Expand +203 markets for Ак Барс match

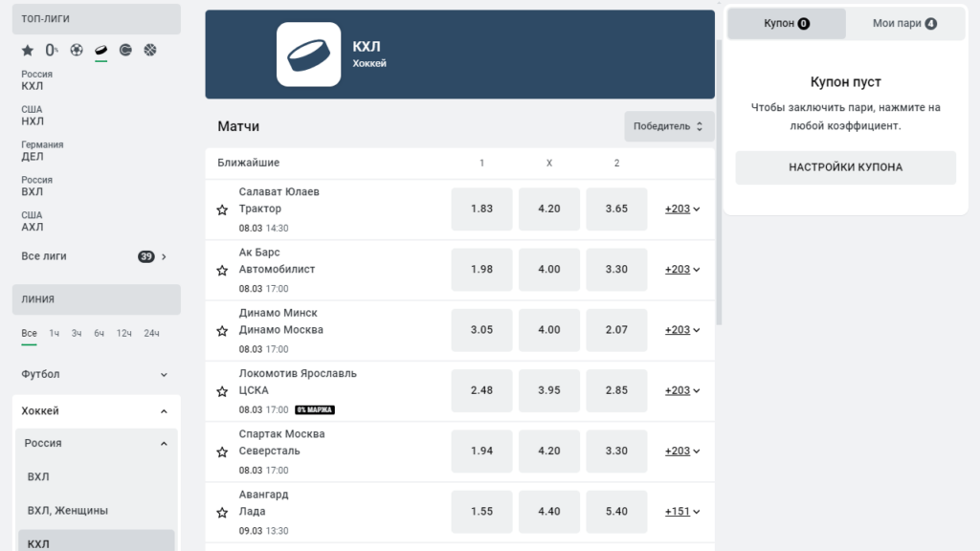(681, 269)
